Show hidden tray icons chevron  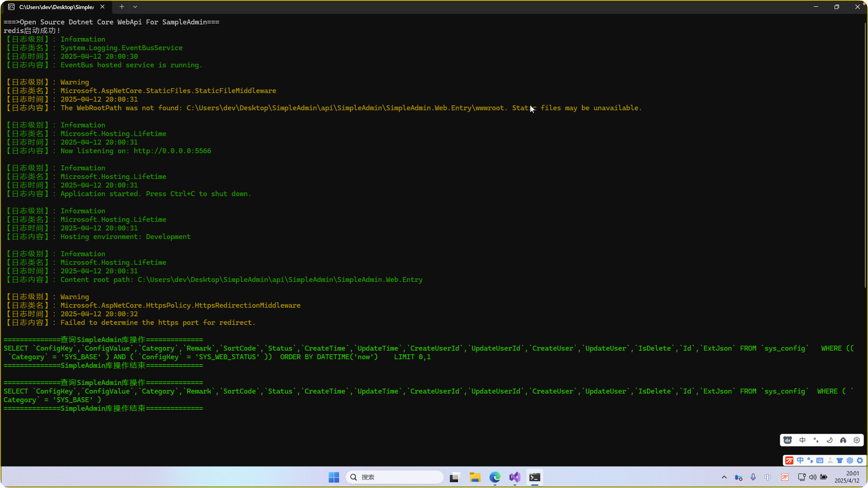(x=724, y=477)
